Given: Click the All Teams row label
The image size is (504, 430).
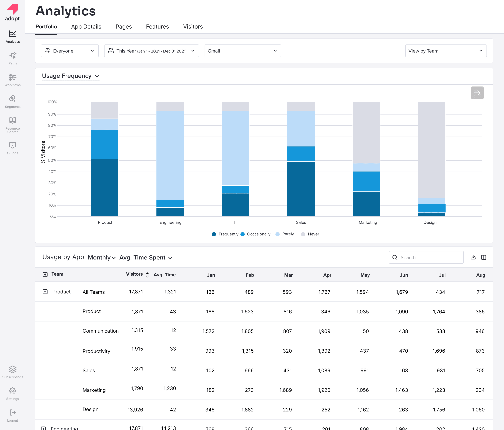Looking at the screenshot, I should [94, 292].
